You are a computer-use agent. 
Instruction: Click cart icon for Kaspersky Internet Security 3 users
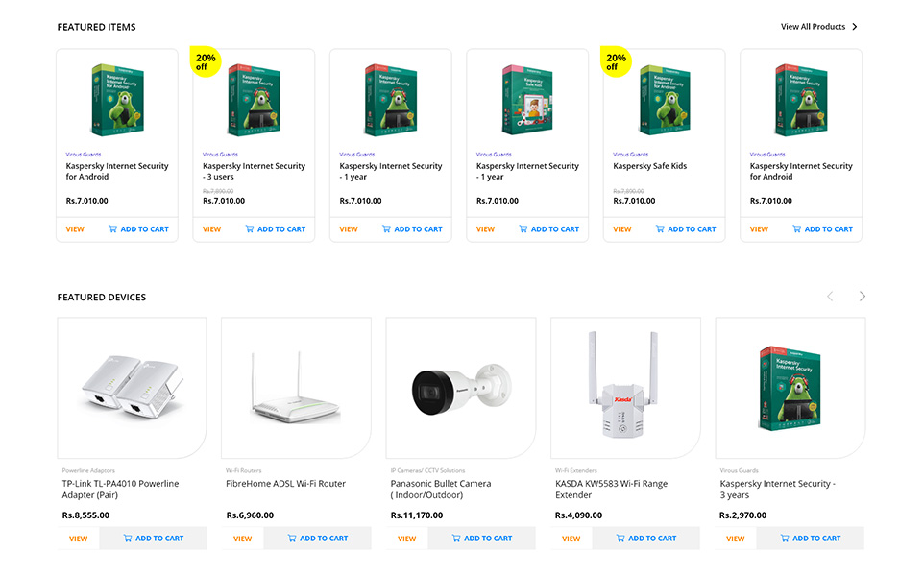click(x=250, y=229)
